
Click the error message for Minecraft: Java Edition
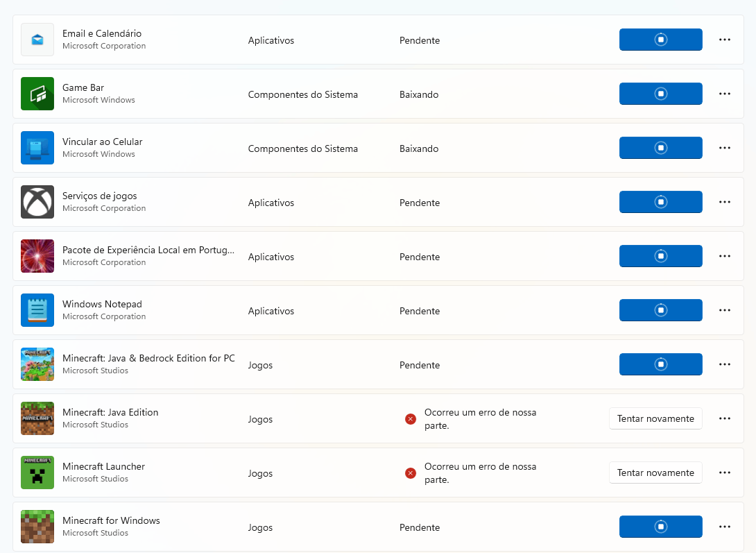pyautogui.click(x=480, y=419)
